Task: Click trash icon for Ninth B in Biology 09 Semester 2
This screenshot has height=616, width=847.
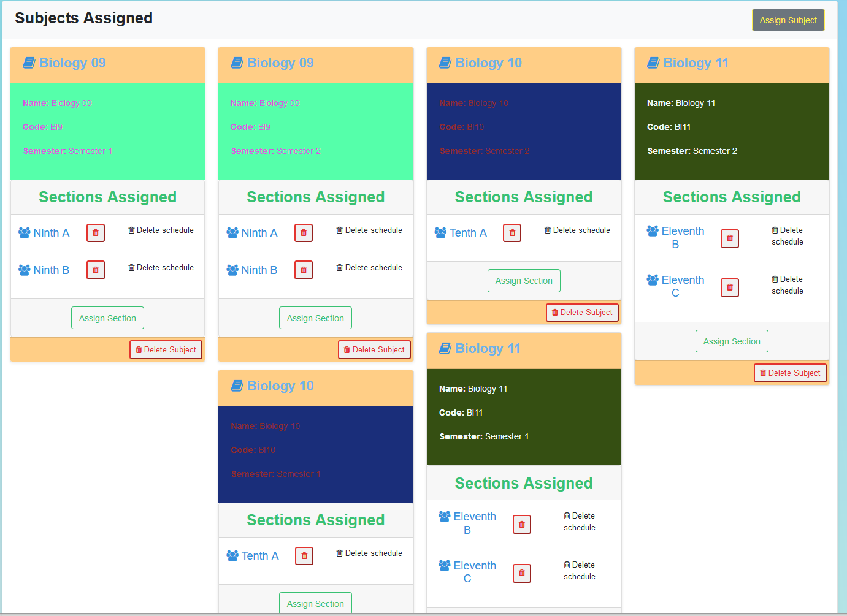Action: point(304,270)
